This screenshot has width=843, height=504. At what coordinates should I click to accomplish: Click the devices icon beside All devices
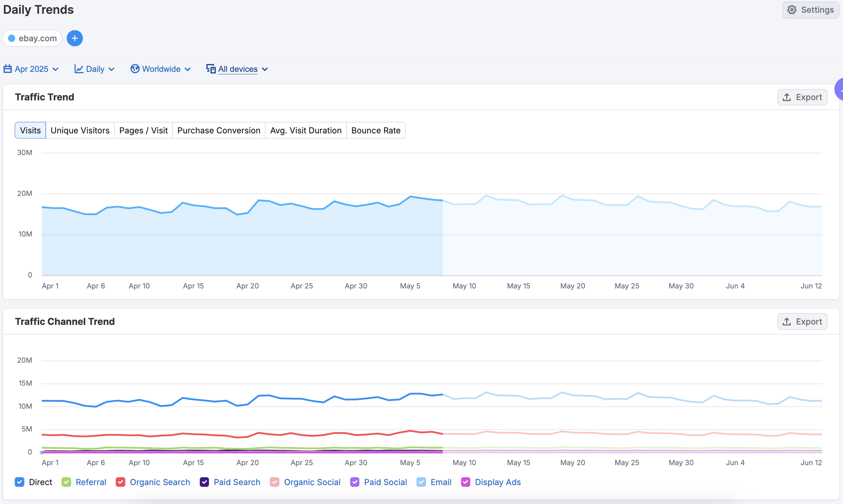coord(211,69)
